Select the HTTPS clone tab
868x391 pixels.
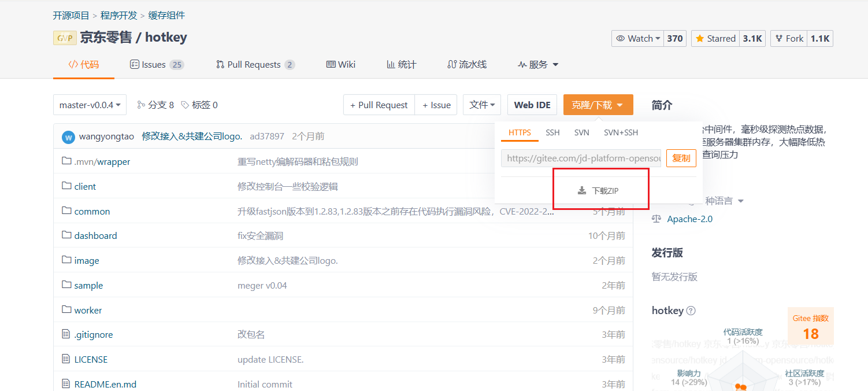pos(520,132)
